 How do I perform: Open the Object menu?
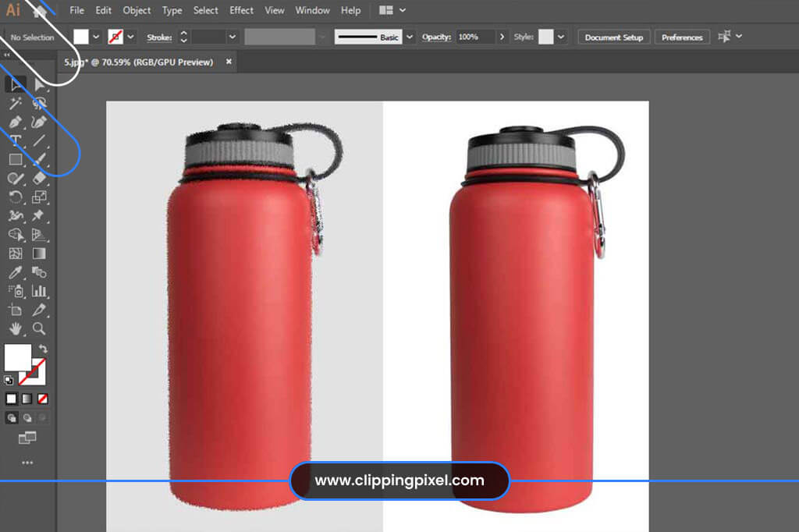(137, 10)
